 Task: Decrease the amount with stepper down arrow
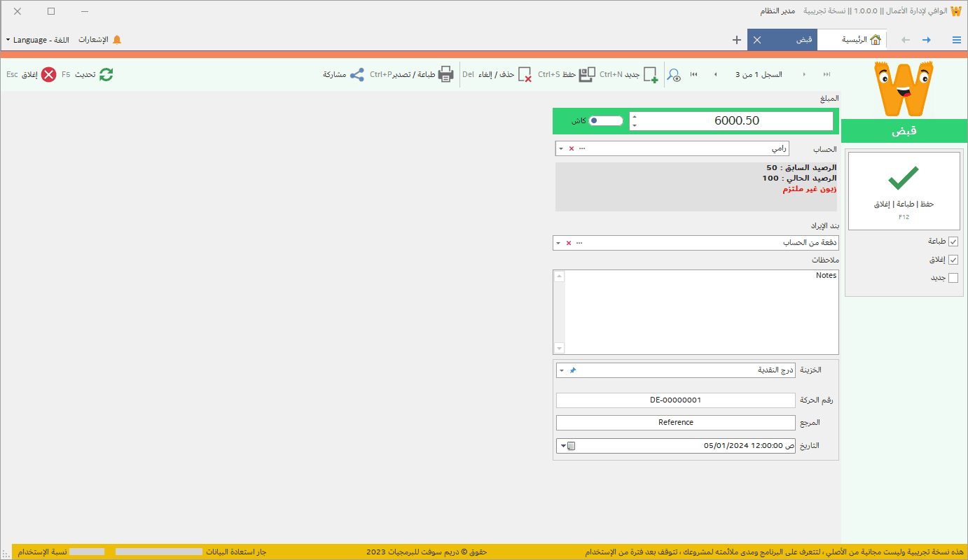coord(635,125)
